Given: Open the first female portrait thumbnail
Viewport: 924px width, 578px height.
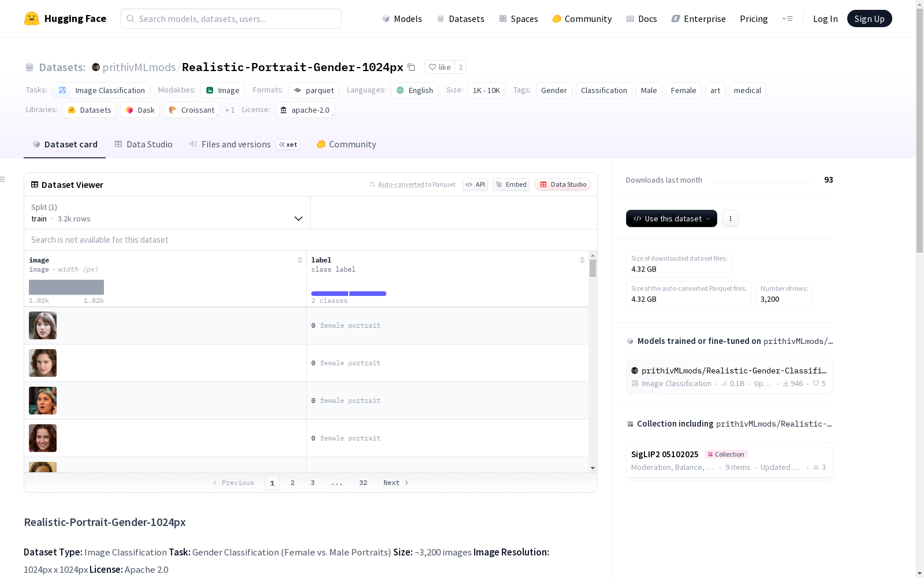Looking at the screenshot, I should click(43, 325).
